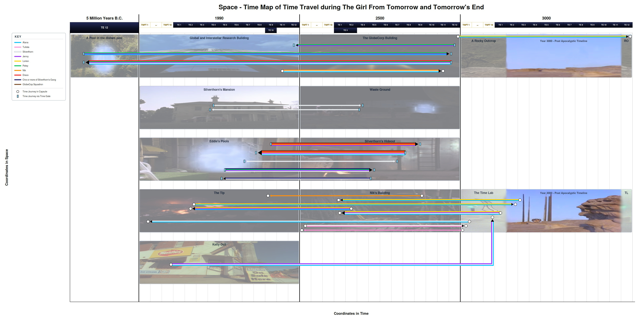This screenshot has height=323, width=644.
Task: Click capsule marker atop vertical line in Time Lab
Action: [492, 217]
